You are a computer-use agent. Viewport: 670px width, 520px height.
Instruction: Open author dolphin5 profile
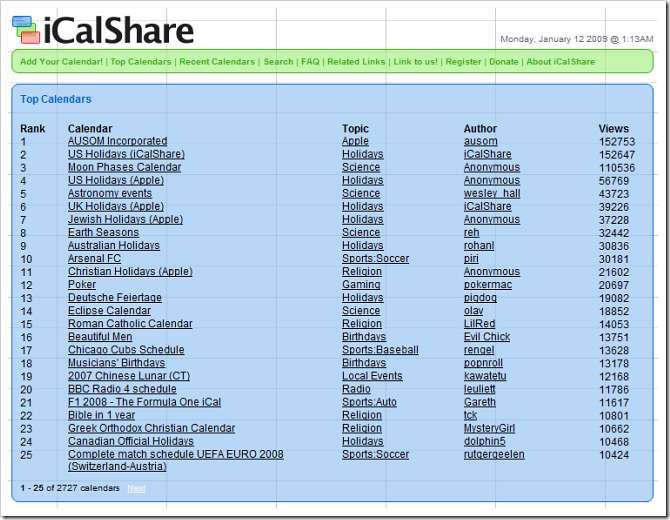click(485, 441)
